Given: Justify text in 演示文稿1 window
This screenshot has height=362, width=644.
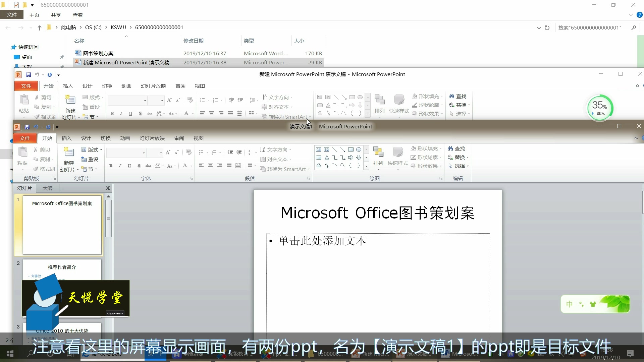Looking at the screenshot, I should (229, 166).
